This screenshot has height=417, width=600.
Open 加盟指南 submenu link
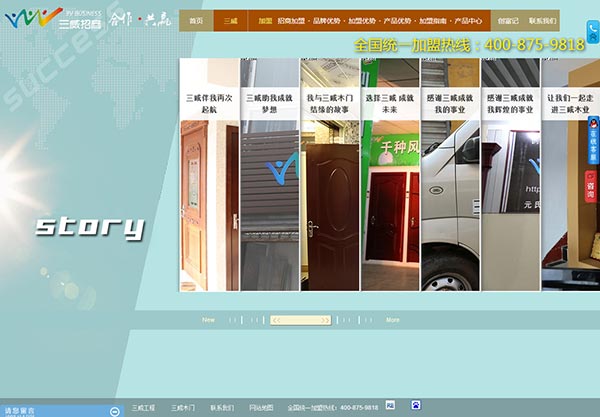coord(432,21)
